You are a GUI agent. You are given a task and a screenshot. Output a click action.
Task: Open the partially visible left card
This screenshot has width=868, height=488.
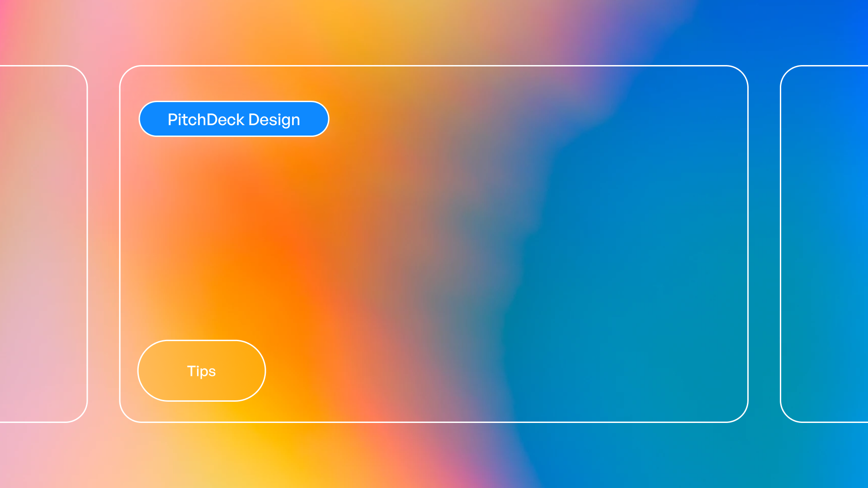click(x=43, y=244)
